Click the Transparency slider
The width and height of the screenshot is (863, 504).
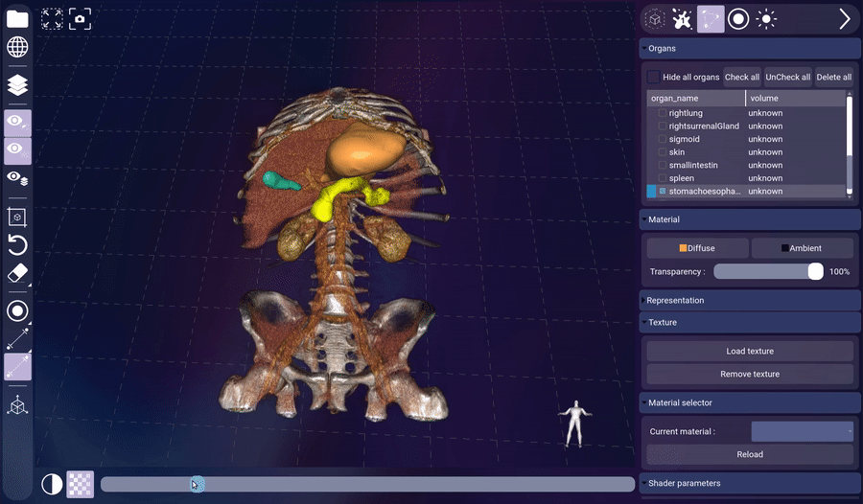pos(768,271)
